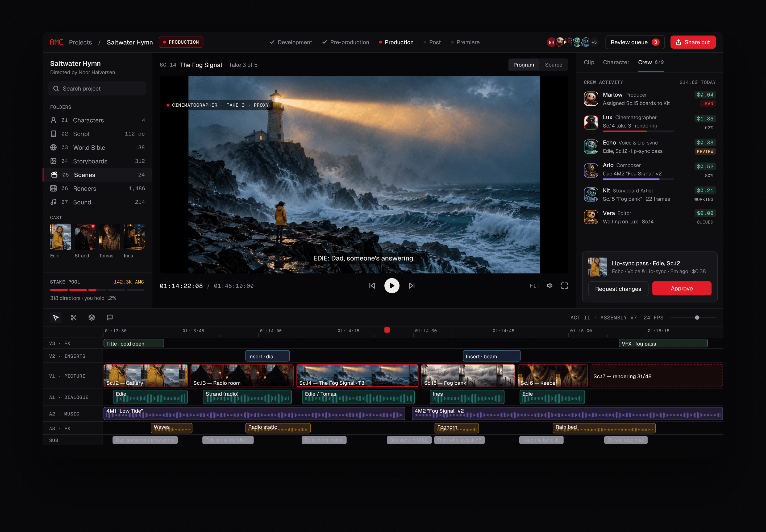Switch viewer to Source
This screenshot has width=766, height=532.
553,65
